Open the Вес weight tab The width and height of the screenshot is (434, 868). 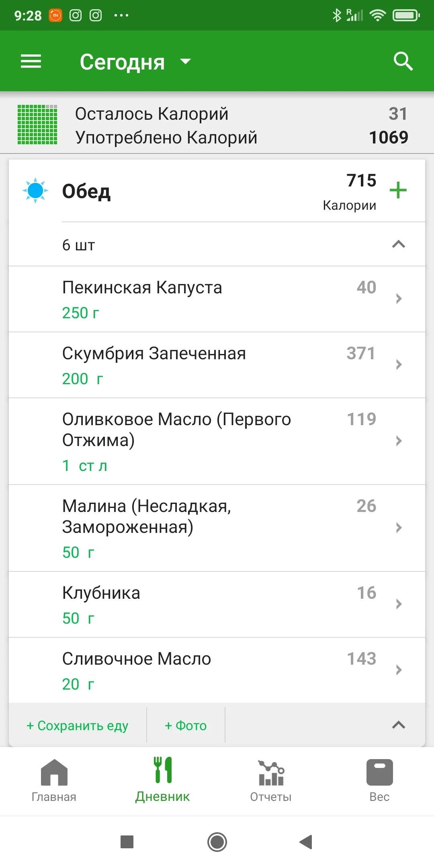click(379, 780)
